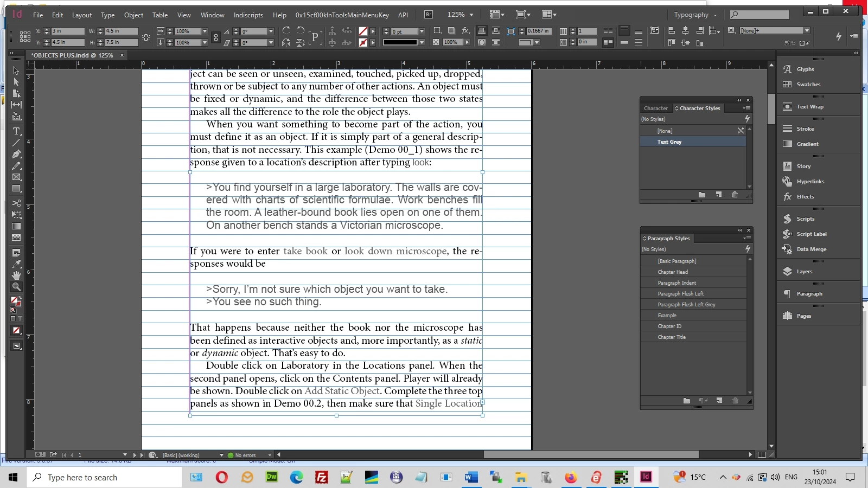Image resolution: width=868 pixels, height=488 pixels.
Task: Select the Scissors tool
Action: point(16,203)
